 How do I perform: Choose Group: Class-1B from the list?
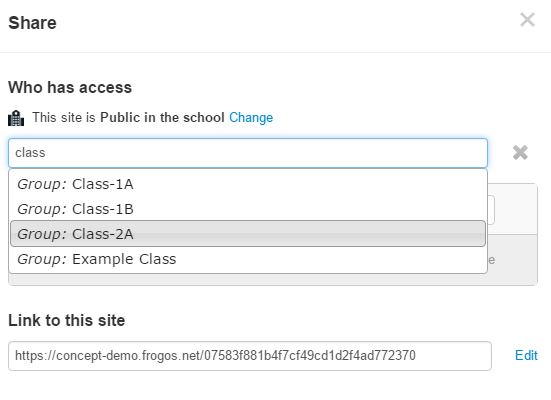tap(248, 209)
